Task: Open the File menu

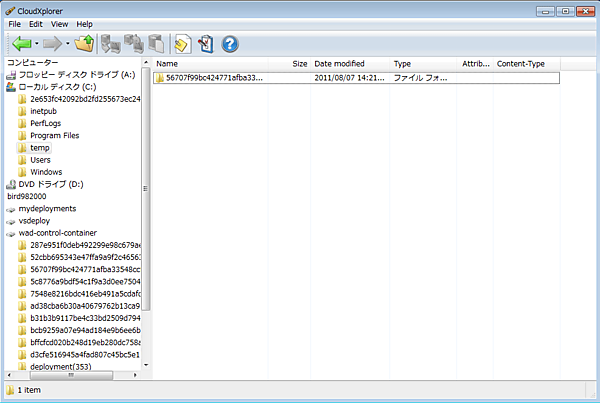Action: (x=15, y=24)
